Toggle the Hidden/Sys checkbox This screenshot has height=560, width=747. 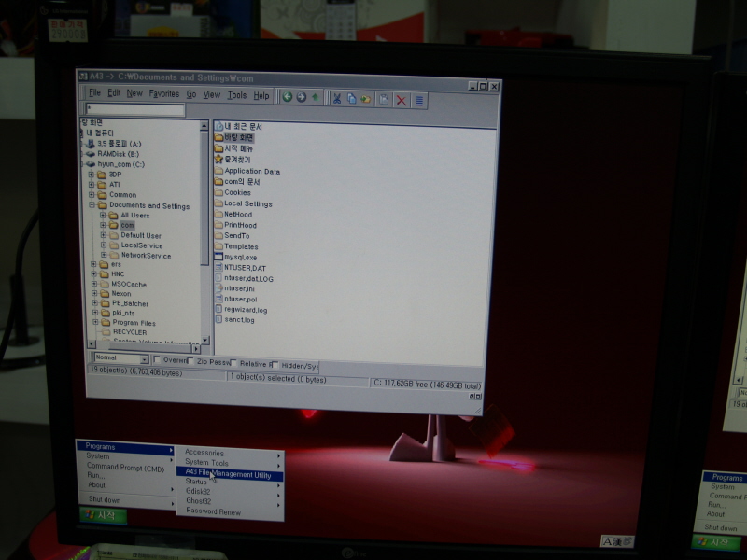pos(275,365)
